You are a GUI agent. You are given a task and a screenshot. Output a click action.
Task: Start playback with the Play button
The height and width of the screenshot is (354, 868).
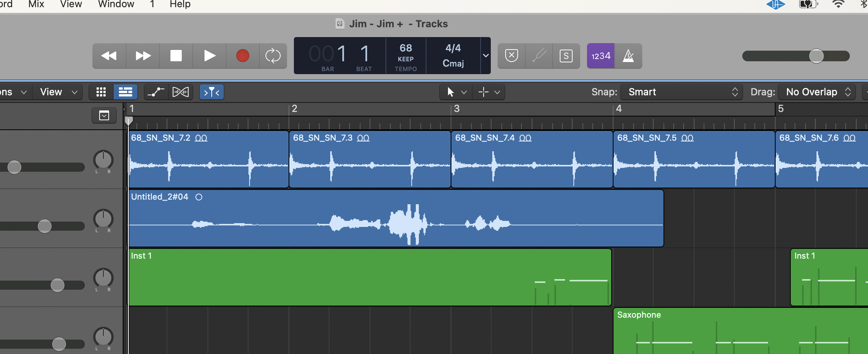209,56
